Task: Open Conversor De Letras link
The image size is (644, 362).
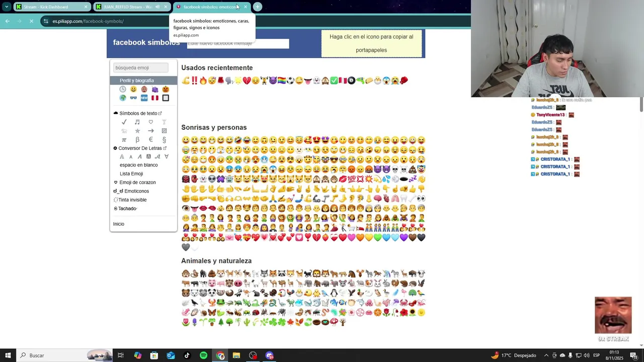Action: pyautogui.click(x=140, y=148)
